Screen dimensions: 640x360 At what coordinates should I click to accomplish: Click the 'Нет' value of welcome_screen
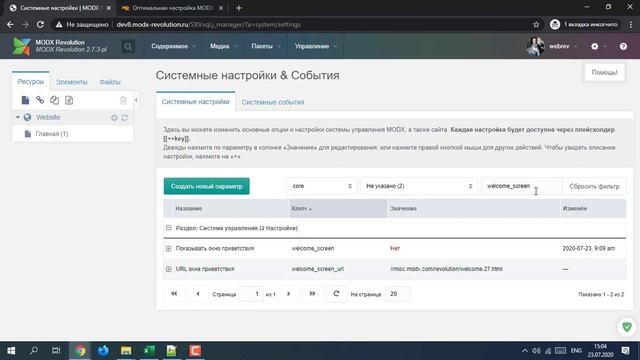(x=395, y=248)
